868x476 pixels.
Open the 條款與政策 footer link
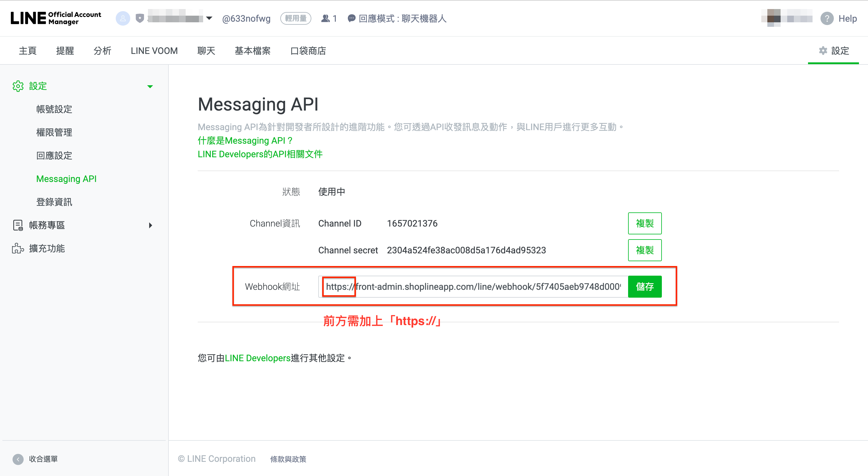[x=288, y=459]
